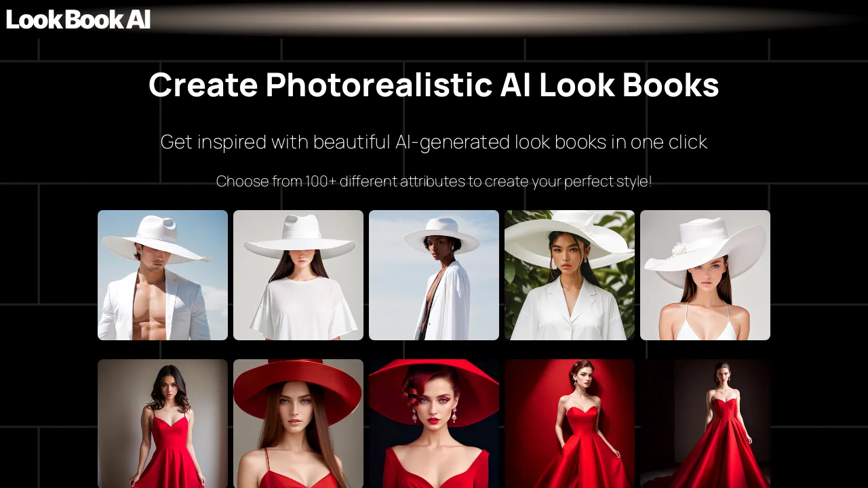Select the 100+ attributes tagline text

(x=434, y=181)
